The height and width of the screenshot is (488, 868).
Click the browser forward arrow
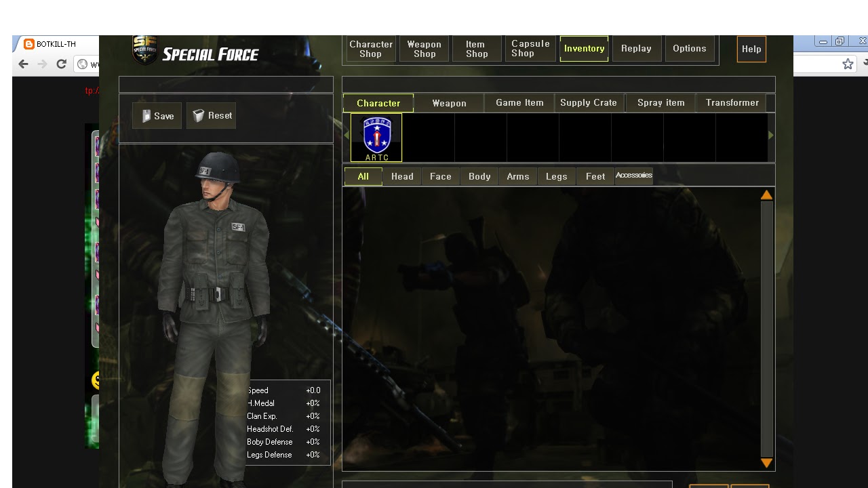coord(42,64)
